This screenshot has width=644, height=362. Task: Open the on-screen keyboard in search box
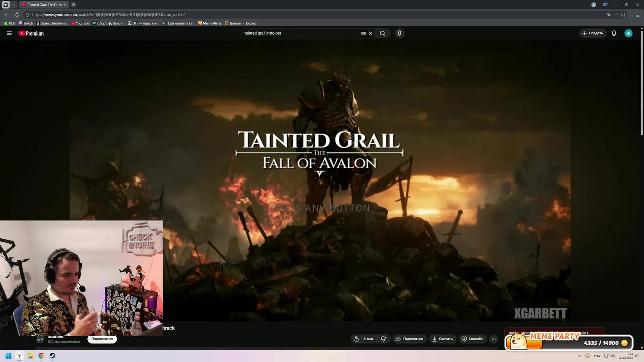coord(363,33)
